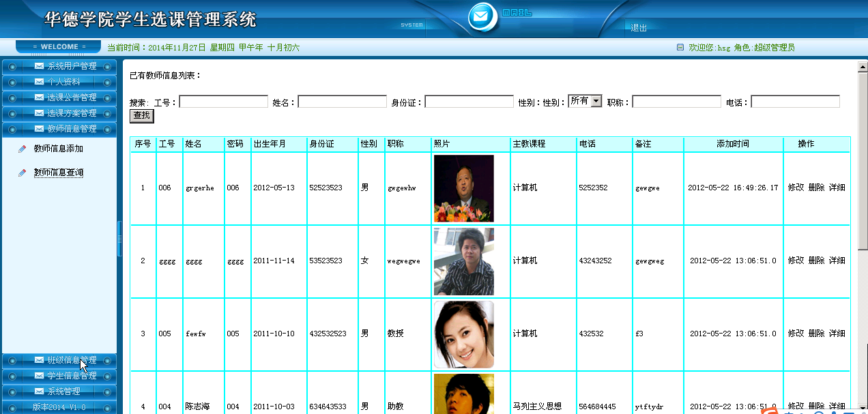The image size is (868, 414).
Task: Click the small icon before 欢迎您
Action: pos(680,48)
